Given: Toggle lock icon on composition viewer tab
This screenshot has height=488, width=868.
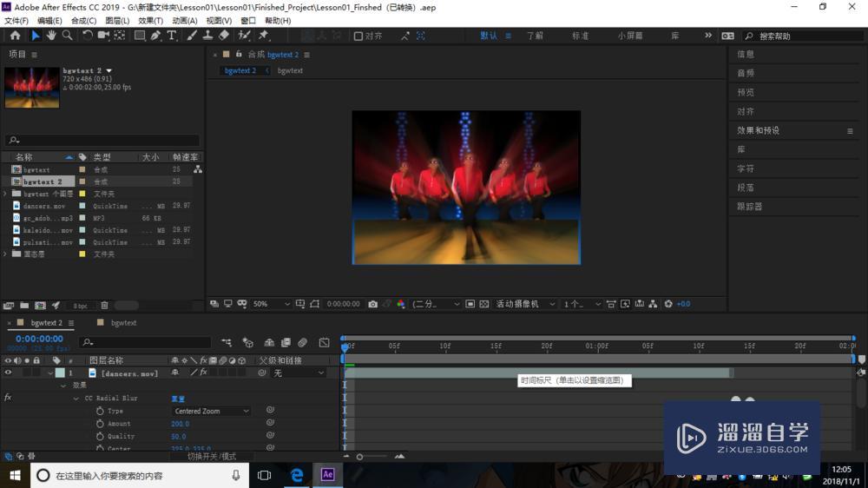Looking at the screenshot, I should pos(239,55).
